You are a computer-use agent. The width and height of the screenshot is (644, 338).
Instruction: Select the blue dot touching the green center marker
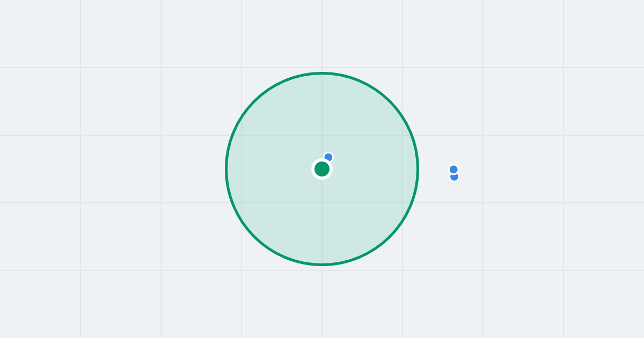(x=328, y=157)
